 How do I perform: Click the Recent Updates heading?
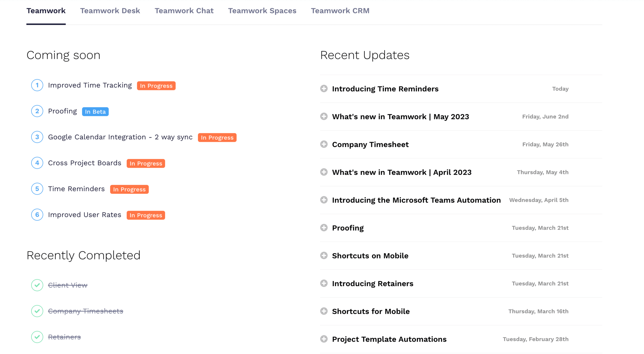point(365,55)
